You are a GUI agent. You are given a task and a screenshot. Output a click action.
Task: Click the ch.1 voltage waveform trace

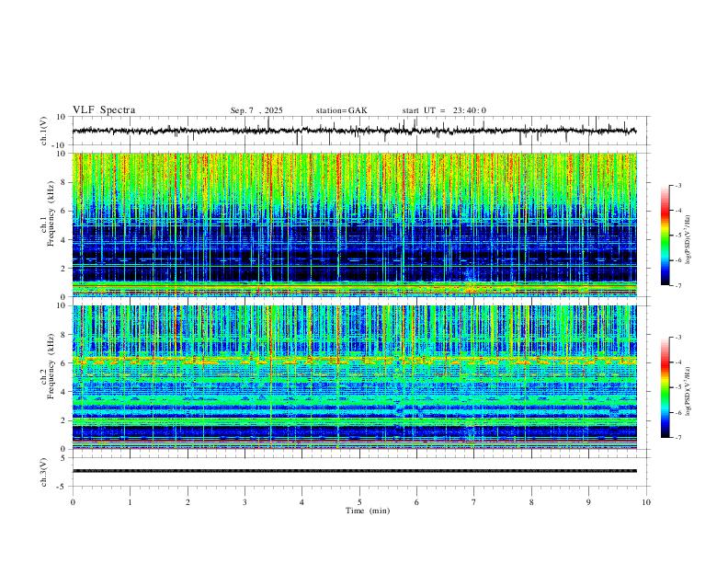tap(354, 131)
